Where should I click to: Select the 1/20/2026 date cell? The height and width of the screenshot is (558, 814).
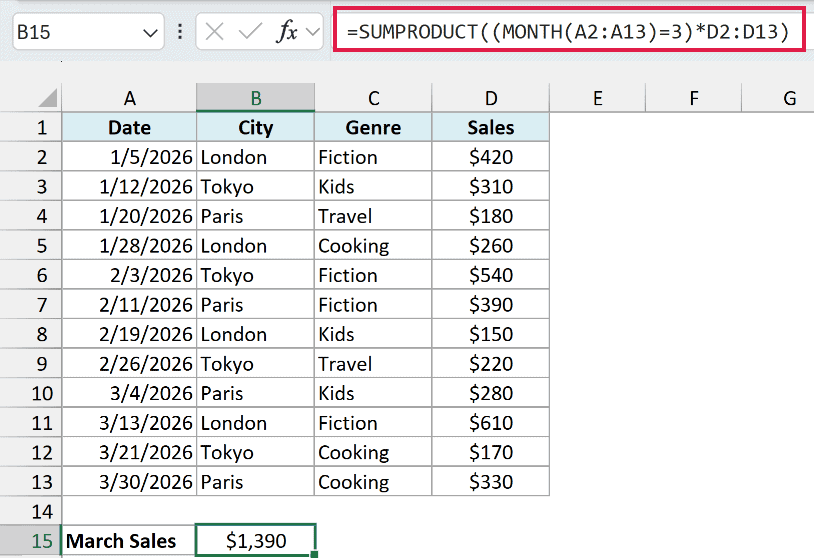[129, 216]
